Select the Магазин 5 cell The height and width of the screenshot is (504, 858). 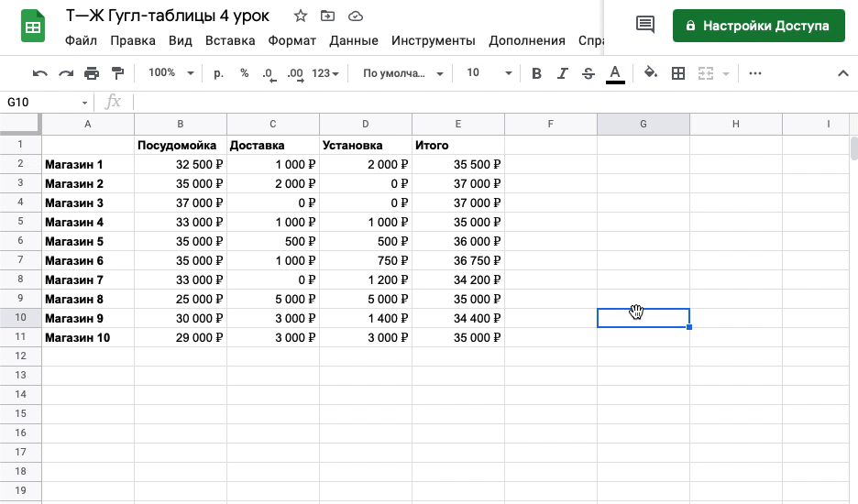(x=88, y=241)
